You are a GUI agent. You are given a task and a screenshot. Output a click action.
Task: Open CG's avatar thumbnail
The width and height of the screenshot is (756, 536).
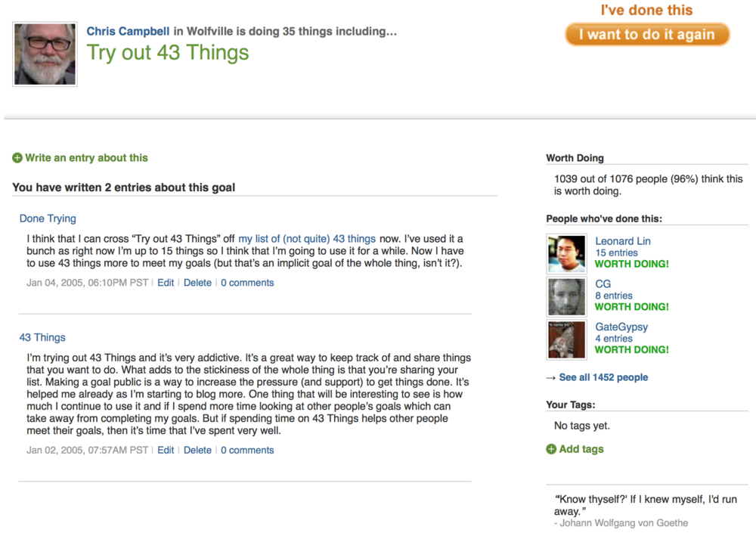[566, 297]
